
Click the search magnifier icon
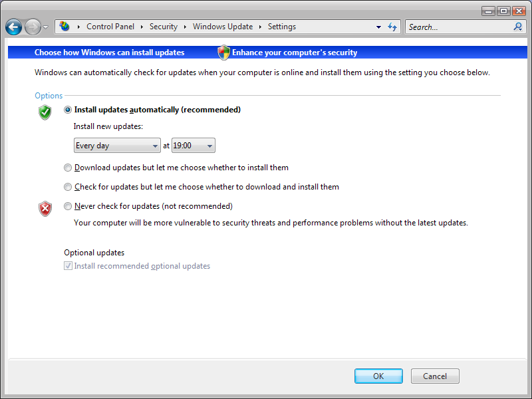tap(518, 27)
